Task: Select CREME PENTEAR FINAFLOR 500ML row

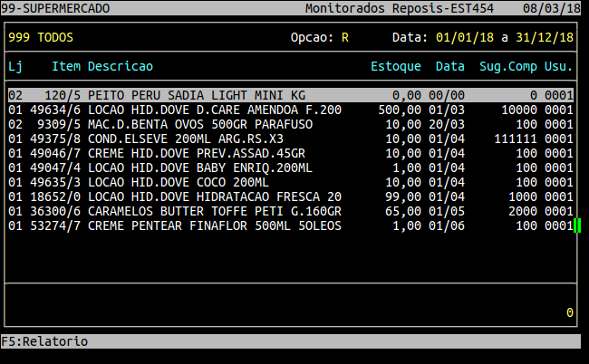Action: click(x=214, y=225)
